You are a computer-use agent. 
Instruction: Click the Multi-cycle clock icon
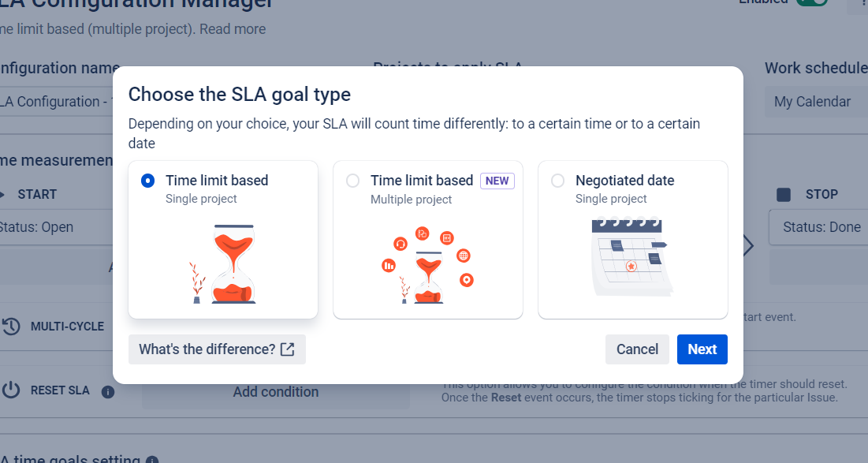tap(10, 327)
